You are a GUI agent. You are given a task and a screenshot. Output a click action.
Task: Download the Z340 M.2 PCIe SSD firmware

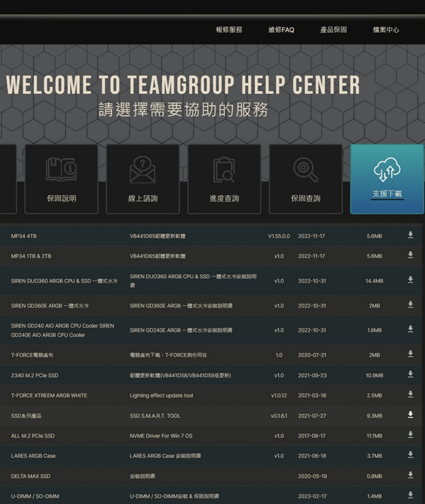coord(411,374)
